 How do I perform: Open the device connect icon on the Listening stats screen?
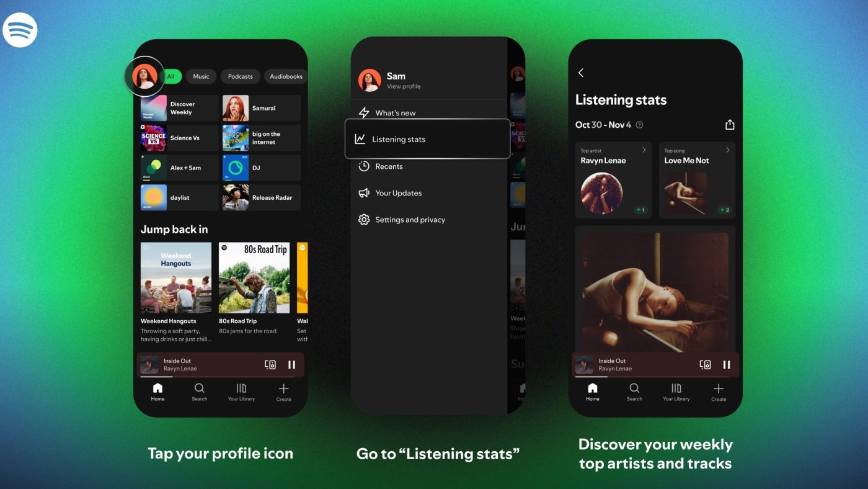705,365
